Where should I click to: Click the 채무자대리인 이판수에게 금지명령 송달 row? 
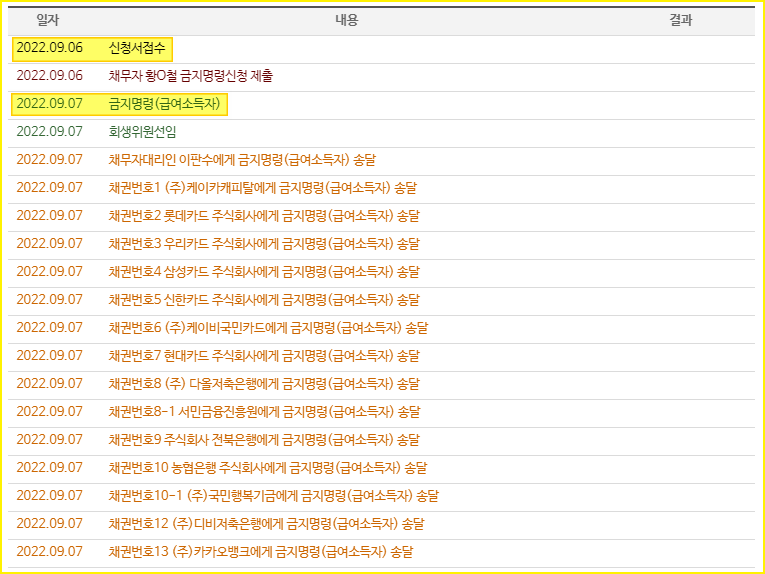point(382,160)
